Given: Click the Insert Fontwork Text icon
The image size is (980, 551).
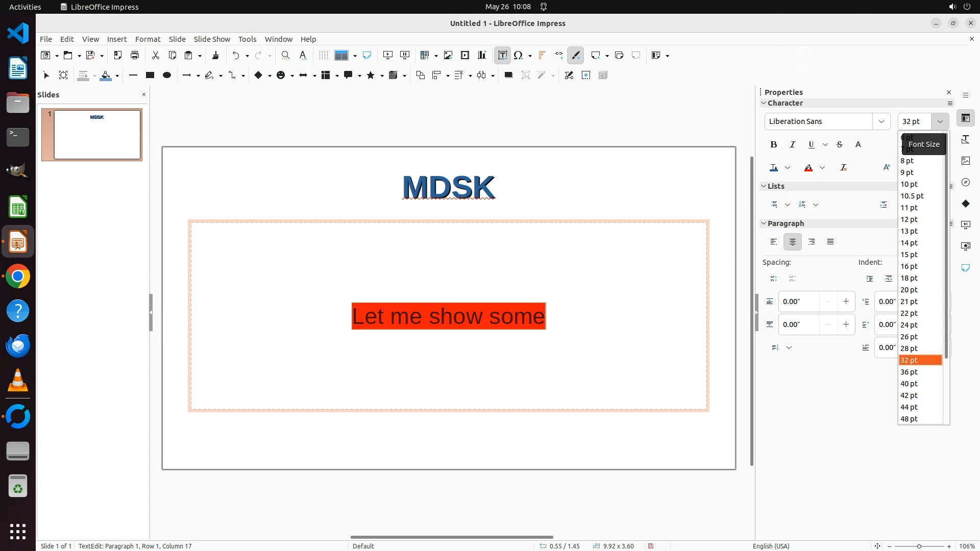Looking at the screenshot, I should tap(542, 56).
